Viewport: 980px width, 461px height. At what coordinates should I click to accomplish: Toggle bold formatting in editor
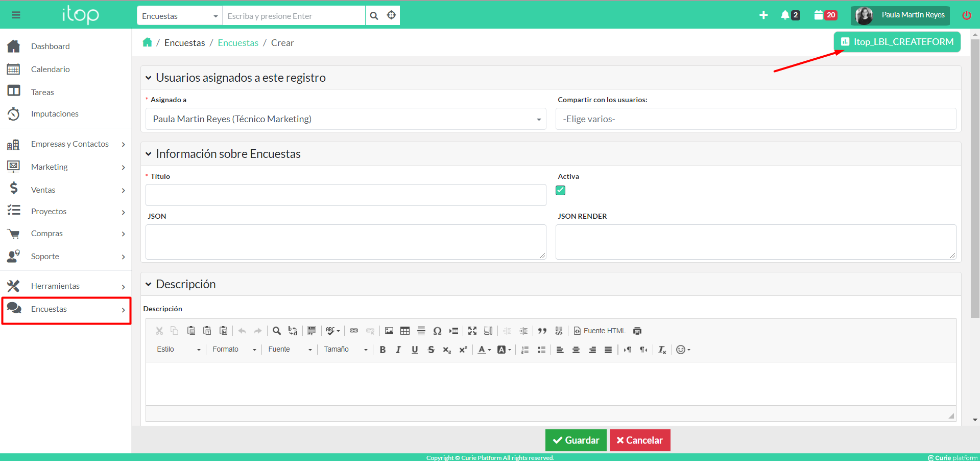(383, 350)
